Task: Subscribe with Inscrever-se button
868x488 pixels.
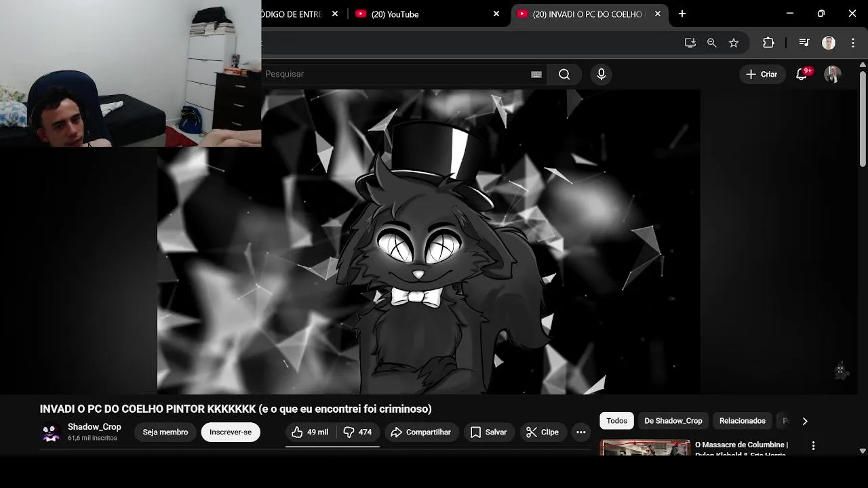Action: coord(231,432)
